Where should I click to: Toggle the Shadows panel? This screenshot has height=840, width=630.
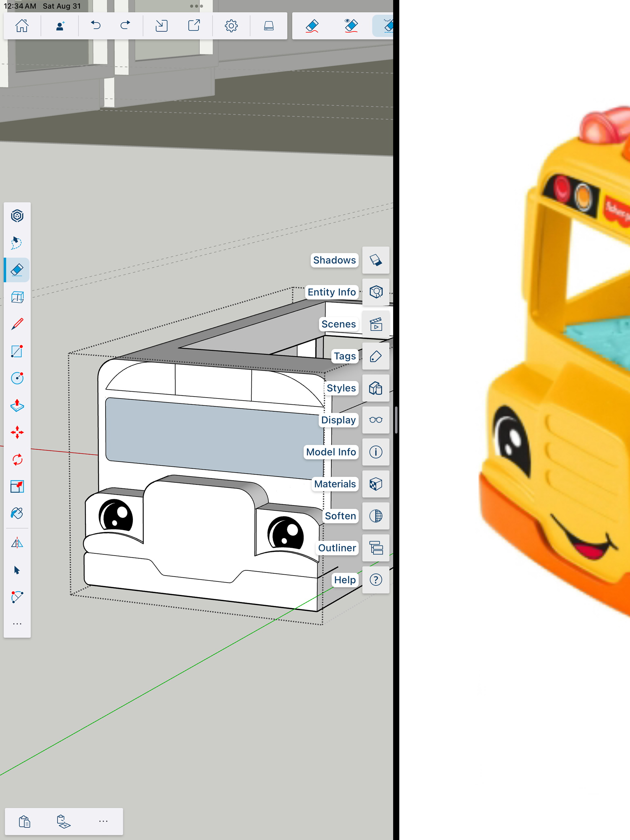pyautogui.click(x=375, y=260)
